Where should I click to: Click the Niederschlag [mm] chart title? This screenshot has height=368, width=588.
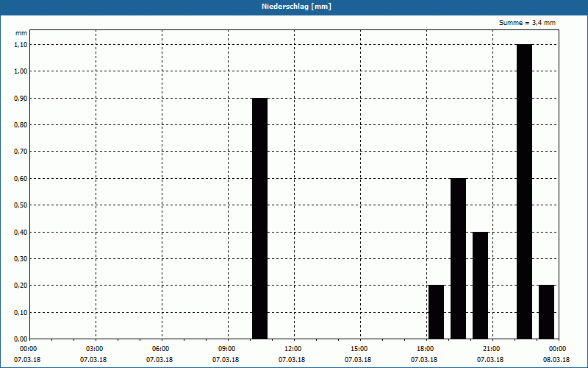point(296,7)
